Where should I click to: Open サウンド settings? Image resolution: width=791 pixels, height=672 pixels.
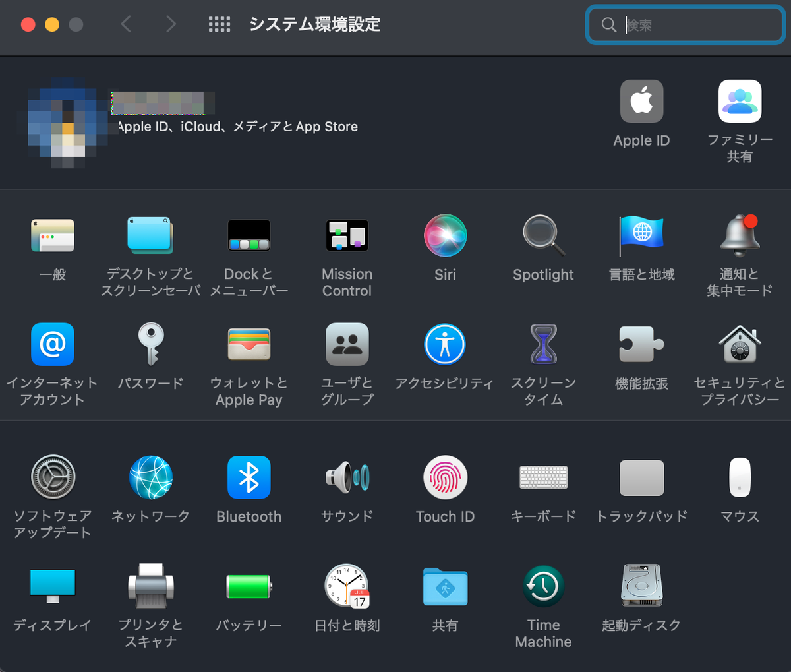click(x=347, y=477)
